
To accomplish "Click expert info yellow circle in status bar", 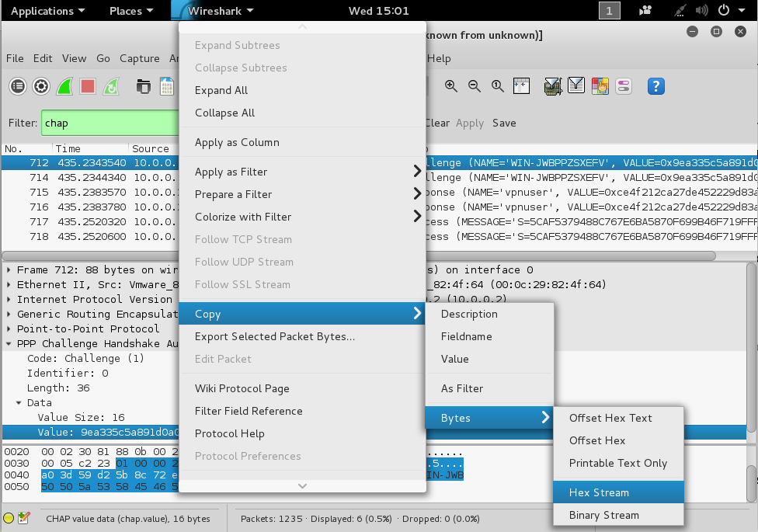I will pos(9,519).
